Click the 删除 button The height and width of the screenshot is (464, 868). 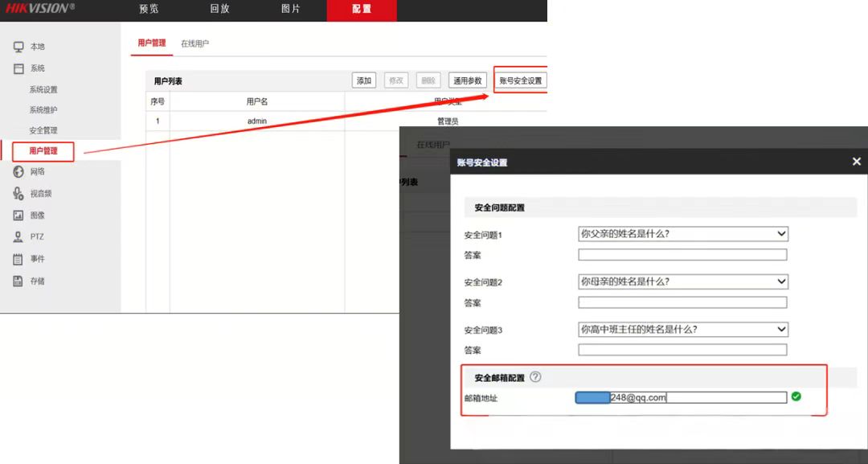pos(428,80)
